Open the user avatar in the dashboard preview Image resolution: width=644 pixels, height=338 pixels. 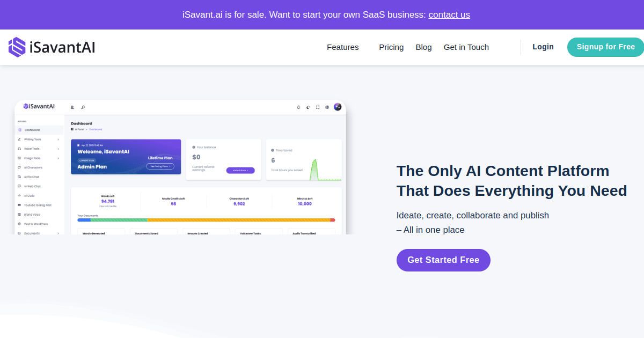click(x=338, y=107)
